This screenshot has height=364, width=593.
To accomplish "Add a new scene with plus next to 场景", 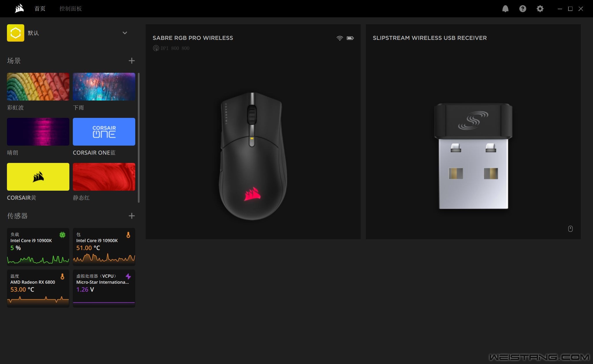I will click(x=131, y=61).
